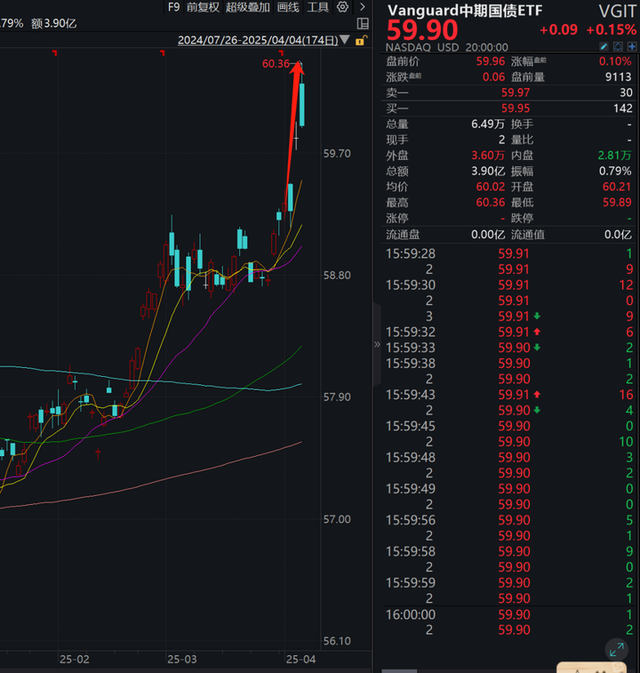
Task: Click the large 59.90 last price
Action: [x=422, y=30]
